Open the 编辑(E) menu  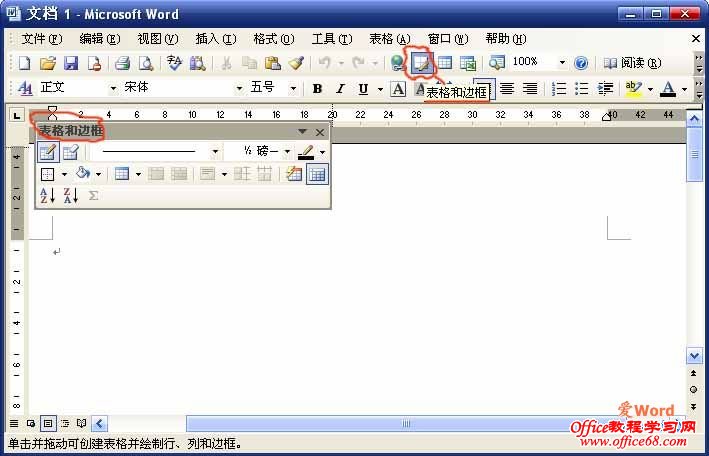click(x=99, y=39)
